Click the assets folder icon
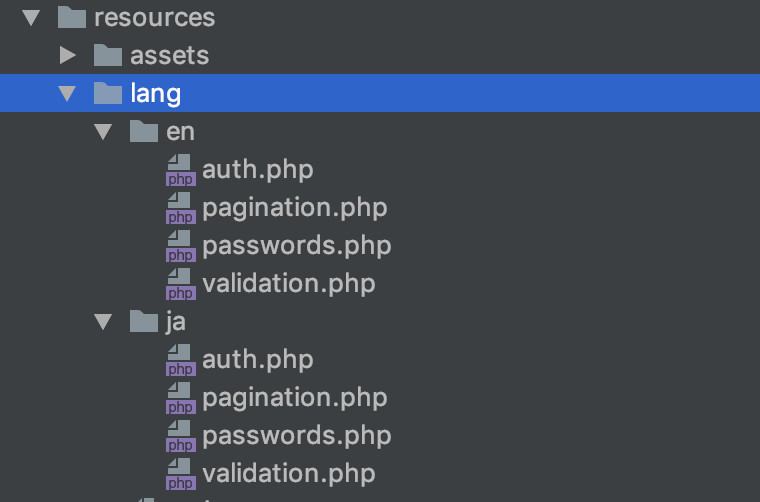Screen dimensions: 760x502 pos(108,55)
